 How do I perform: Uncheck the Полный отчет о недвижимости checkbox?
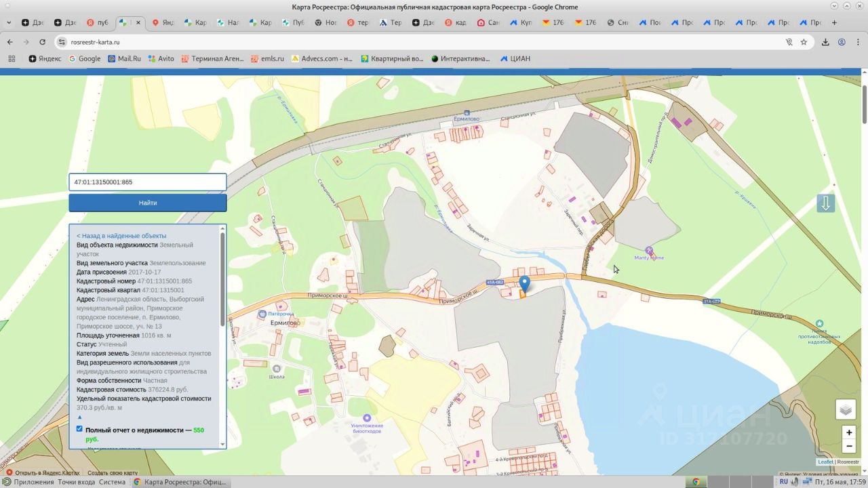tap(79, 429)
